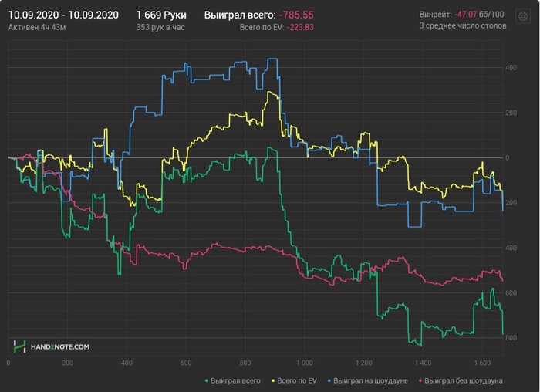Open the settings gear icon
Image resolution: width=540 pixels, height=392 pixels.
(522, 16)
